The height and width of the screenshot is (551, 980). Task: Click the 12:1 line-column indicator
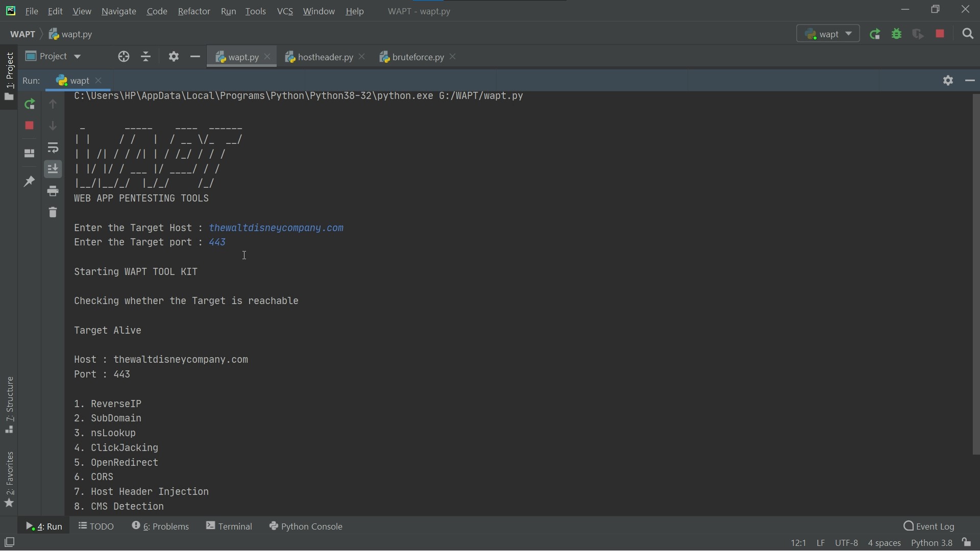799,544
